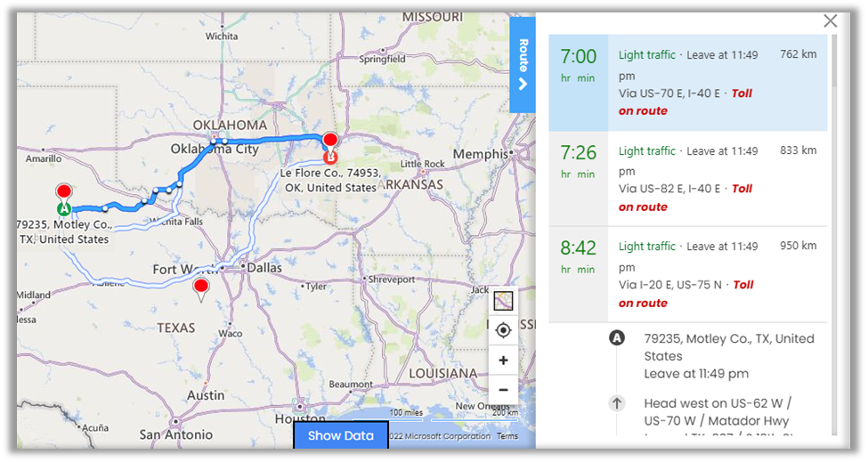This screenshot has width=868, height=462.
Task: Select the 8:42 hr route via I-20 E
Action: 687,274
